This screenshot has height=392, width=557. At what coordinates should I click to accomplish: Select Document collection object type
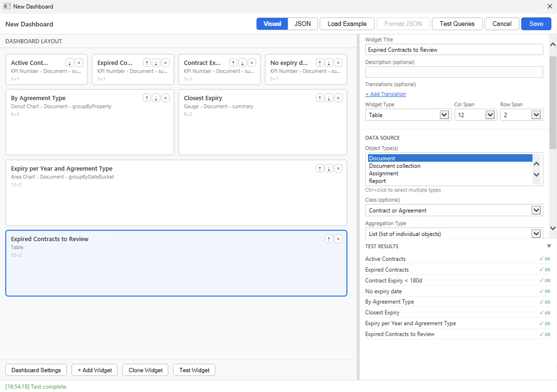point(450,166)
